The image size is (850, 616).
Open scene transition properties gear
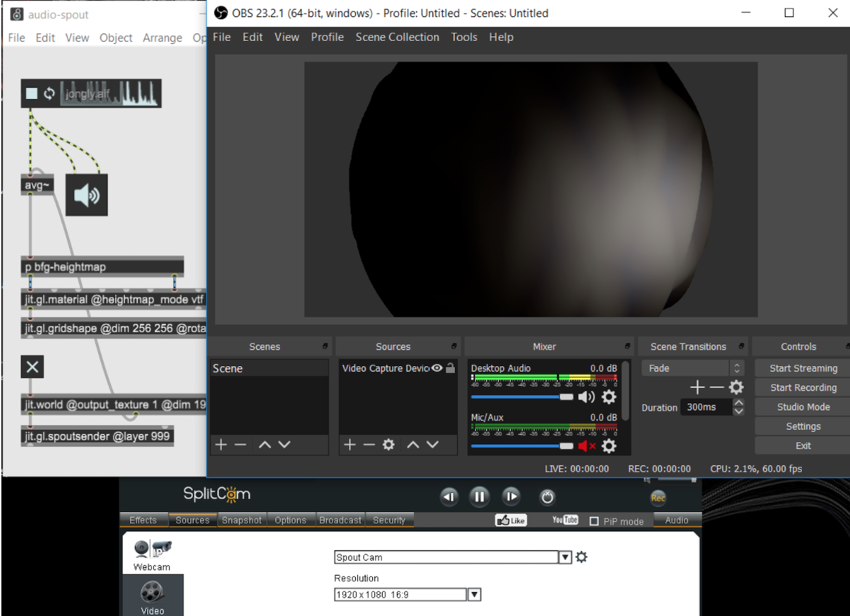pyautogui.click(x=736, y=387)
